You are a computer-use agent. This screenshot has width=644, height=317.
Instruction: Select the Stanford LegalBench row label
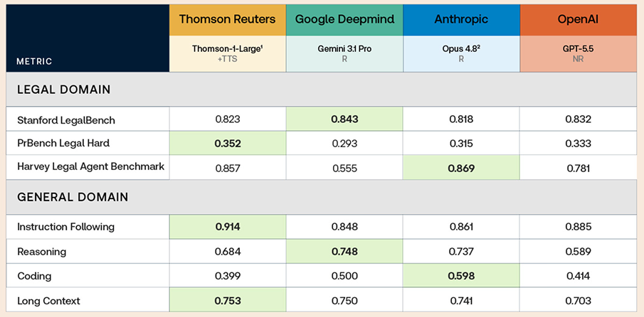pos(66,119)
